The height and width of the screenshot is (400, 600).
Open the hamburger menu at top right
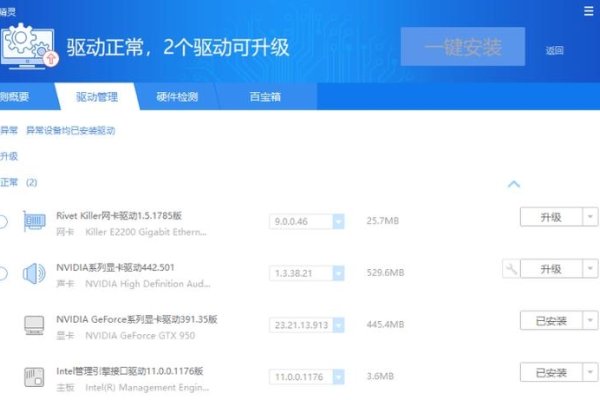point(589,11)
